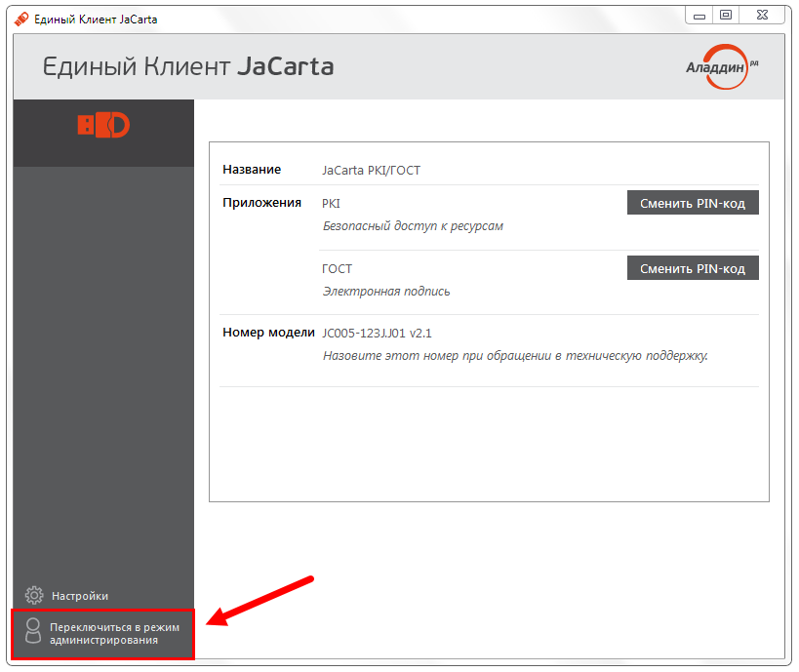Select the JaCarta USB token icon in sidebar
The height and width of the screenshot is (672, 799).
tap(103, 125)
